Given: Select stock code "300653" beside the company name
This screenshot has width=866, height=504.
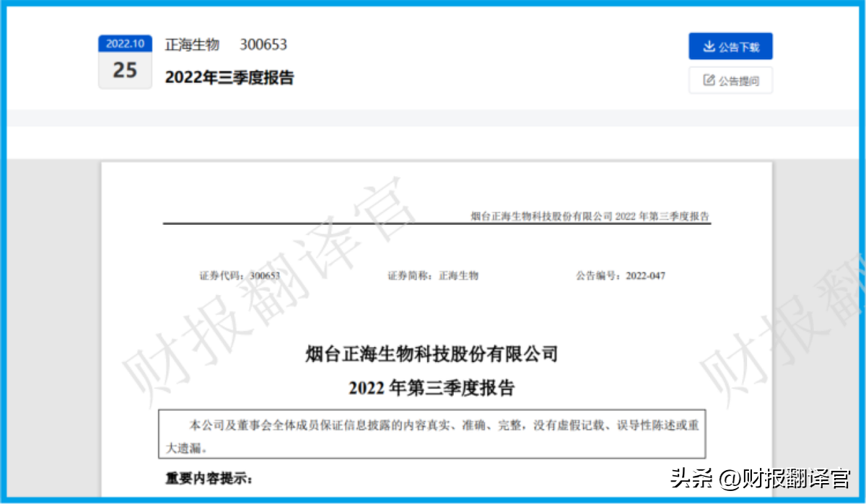Looking at the screenshot, I should click(x=263, y=45).
